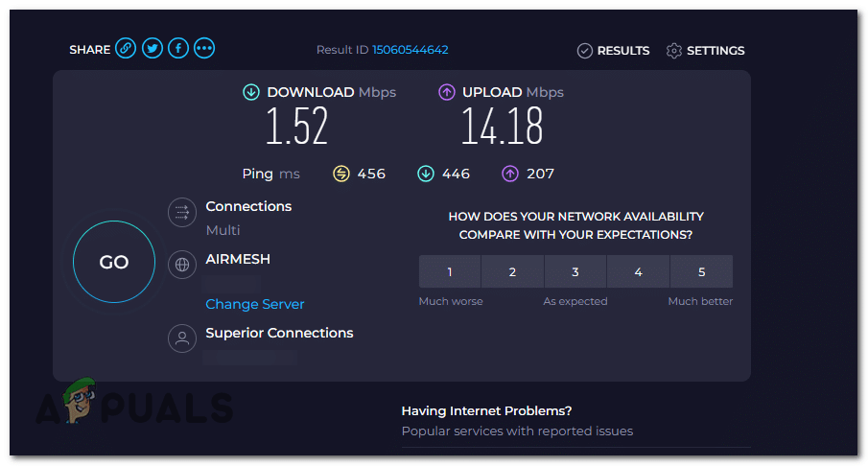Click the Change Server link
868x466 pixels.
point(255,304)
